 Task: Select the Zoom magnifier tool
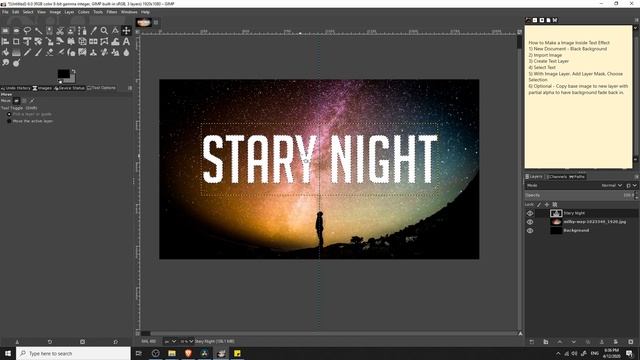104,31
